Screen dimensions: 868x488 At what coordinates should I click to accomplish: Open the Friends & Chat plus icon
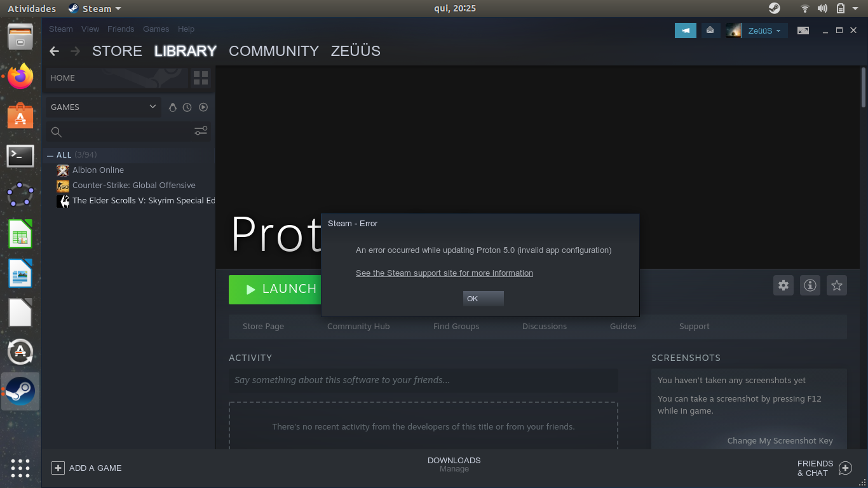(845, 468)
